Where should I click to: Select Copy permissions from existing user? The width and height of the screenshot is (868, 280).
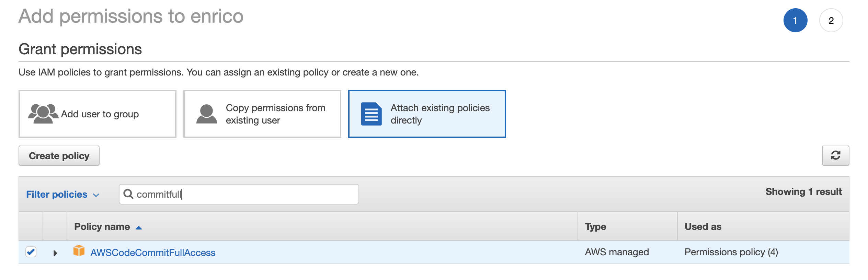[x=262, y=114]
